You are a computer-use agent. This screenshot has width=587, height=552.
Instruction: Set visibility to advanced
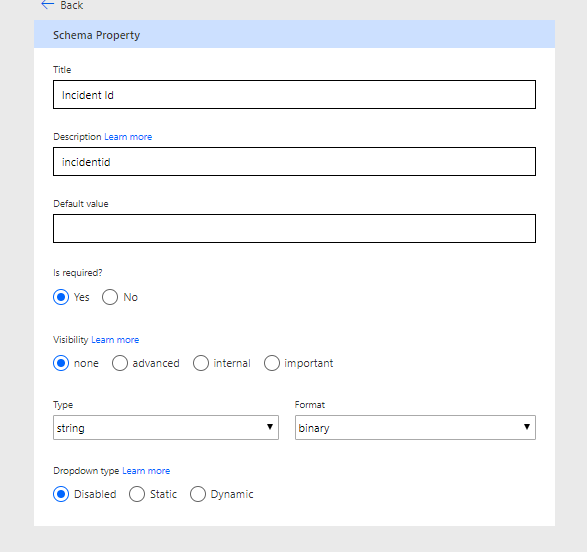click(x=120, y=363)
